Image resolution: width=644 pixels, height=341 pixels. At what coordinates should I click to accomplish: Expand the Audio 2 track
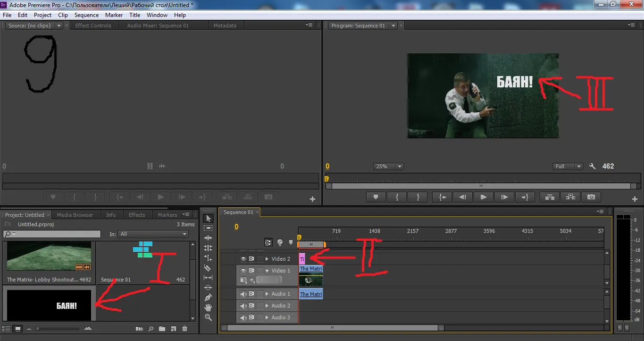click(267, 306)
